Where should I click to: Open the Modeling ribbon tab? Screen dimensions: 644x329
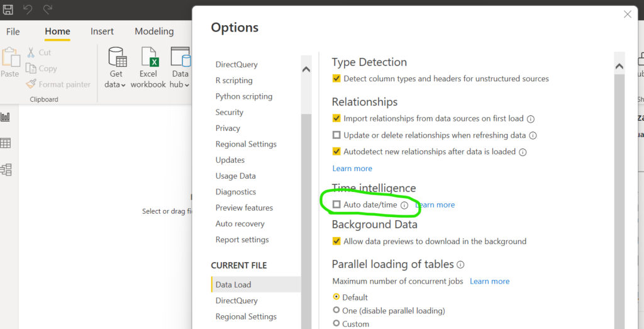coord(154,31)
